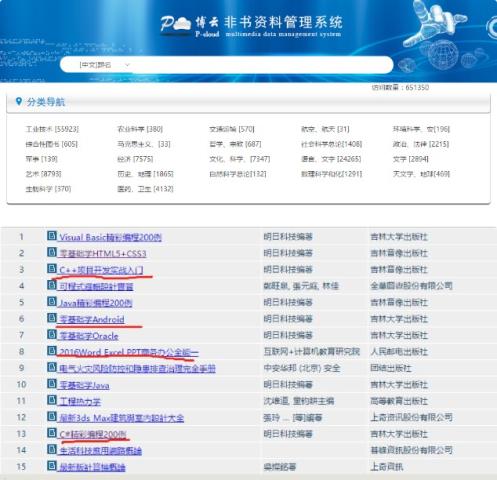Screen dimensions: 497x480
Task: Open the 航空、航天 [31] category
Action: tap(325, 129)
